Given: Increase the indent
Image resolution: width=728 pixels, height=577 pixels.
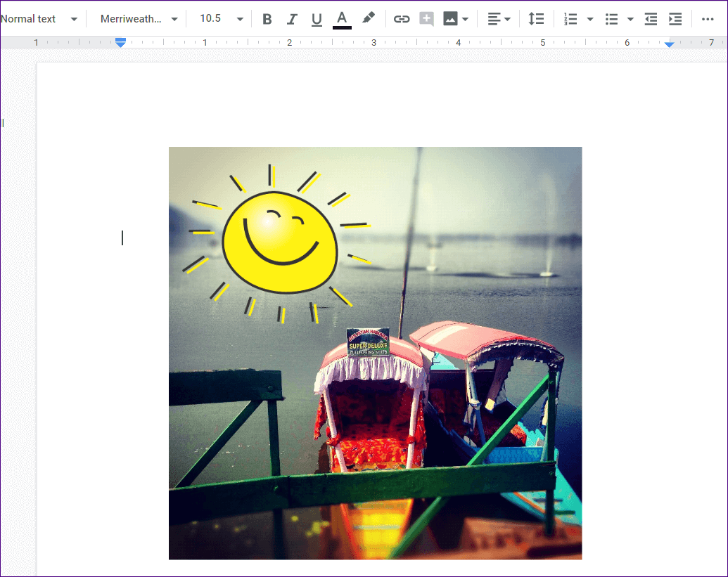Looking at the screenshot, I should point(675,19).
